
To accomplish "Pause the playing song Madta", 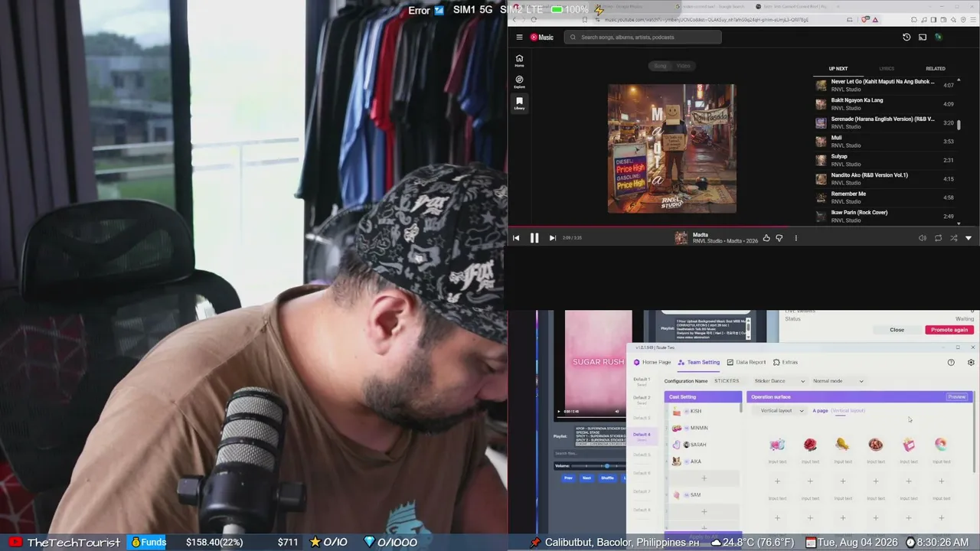I will pos(534,238).
